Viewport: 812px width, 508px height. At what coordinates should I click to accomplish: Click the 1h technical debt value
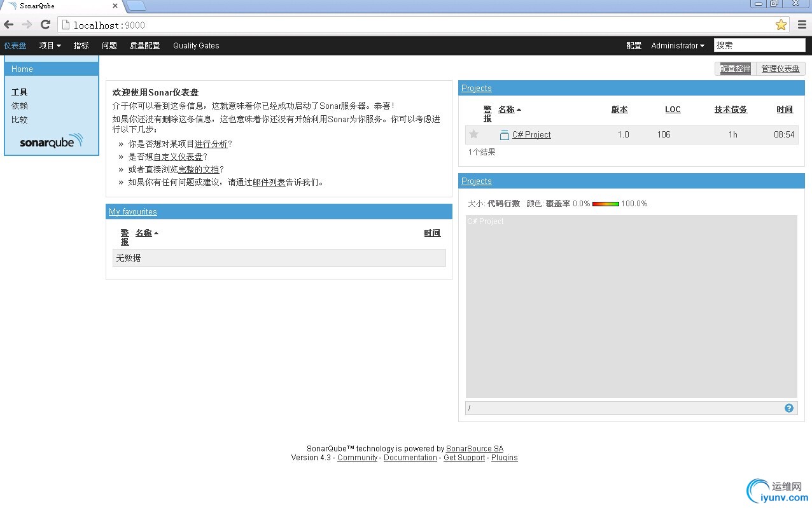(x=733, y=135)
